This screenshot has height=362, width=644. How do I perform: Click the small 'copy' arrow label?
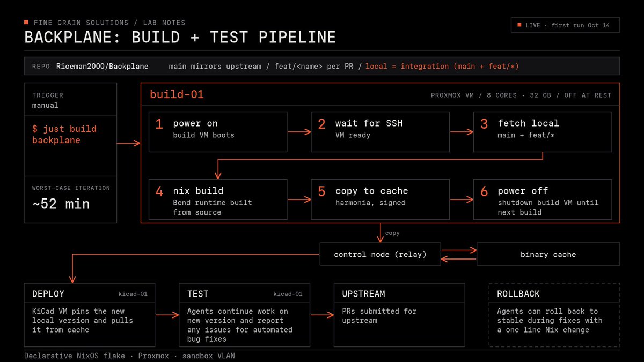click(392, 233)
